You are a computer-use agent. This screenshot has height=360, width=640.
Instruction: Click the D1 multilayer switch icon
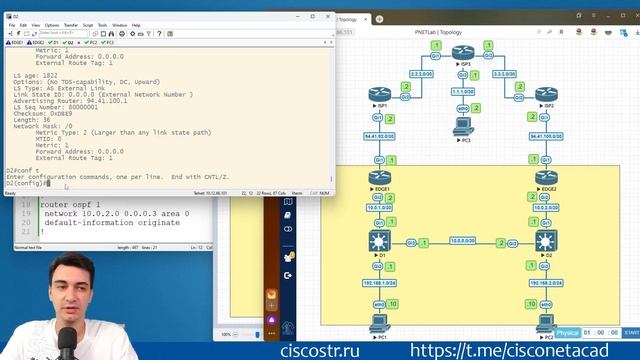point(380,241)
